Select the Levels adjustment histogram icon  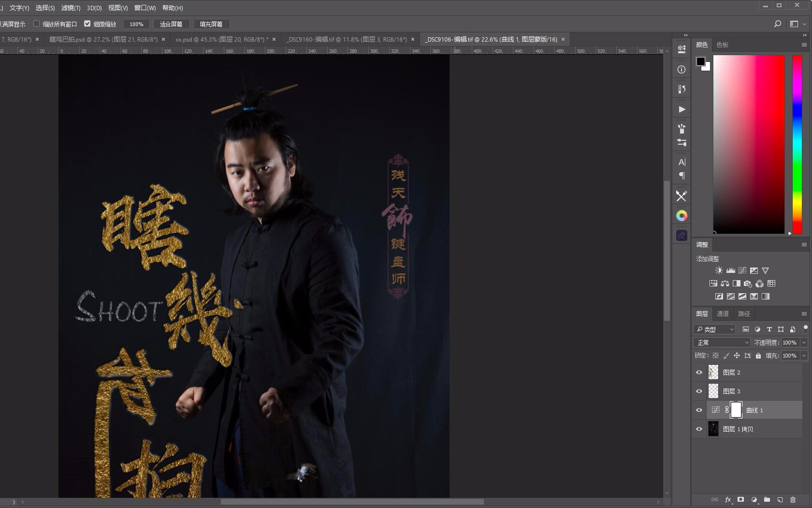click(731, 270)
